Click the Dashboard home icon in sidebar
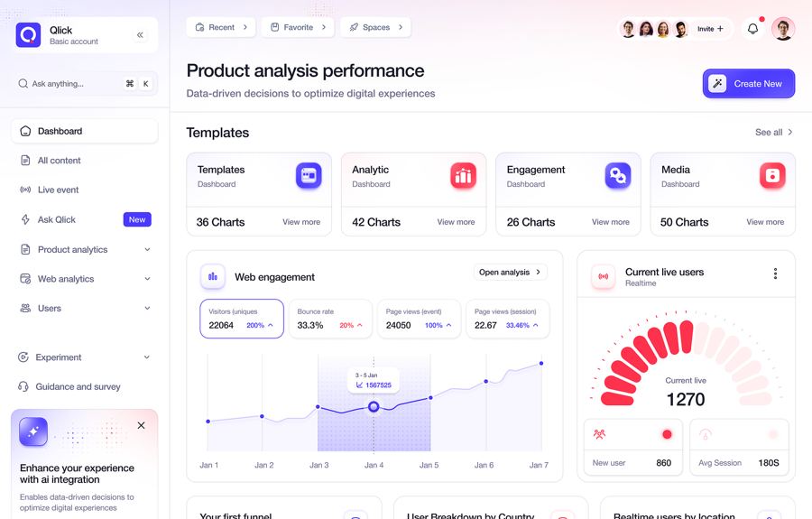This screenshot has width=812, height=519. pyautogui.click(x=25, y=131)
